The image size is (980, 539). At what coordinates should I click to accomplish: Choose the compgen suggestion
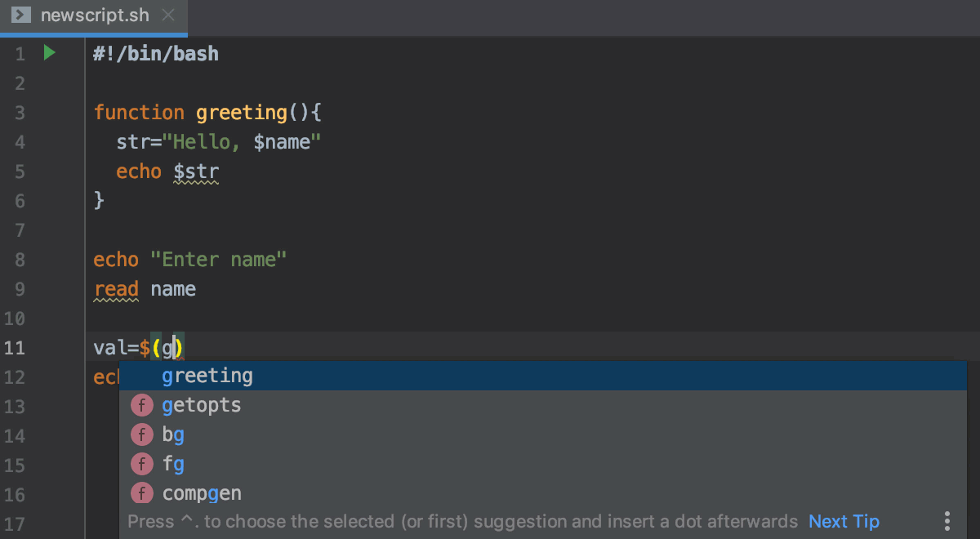[x=202, y=493]
